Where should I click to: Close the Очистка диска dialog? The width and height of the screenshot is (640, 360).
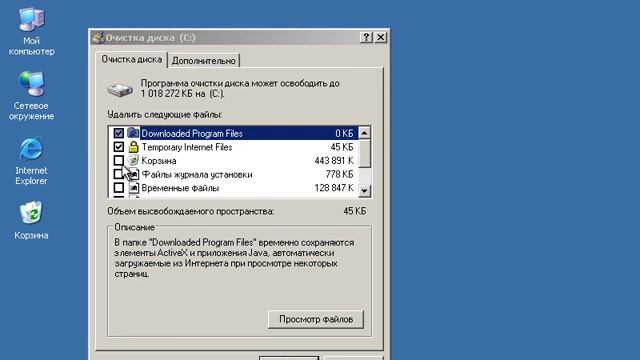pyautogui.click(x=380, y=37)
